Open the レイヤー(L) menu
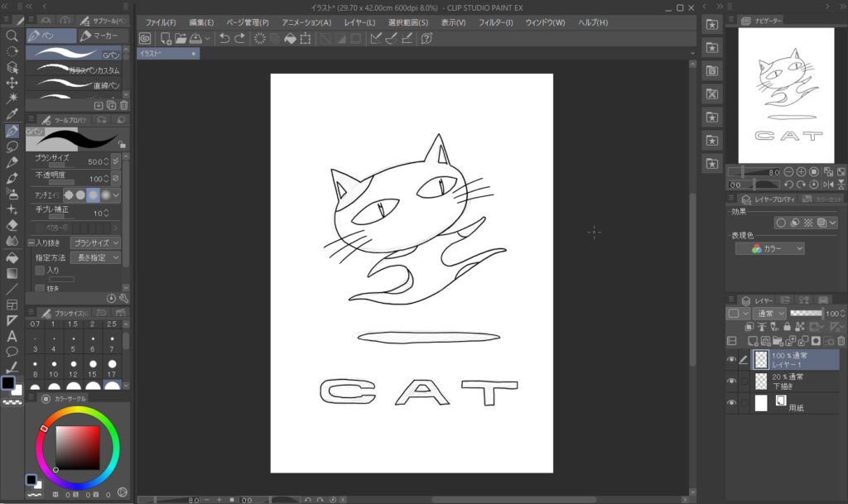The height and width of the screenshot is (504, 848). click(357, 22)
